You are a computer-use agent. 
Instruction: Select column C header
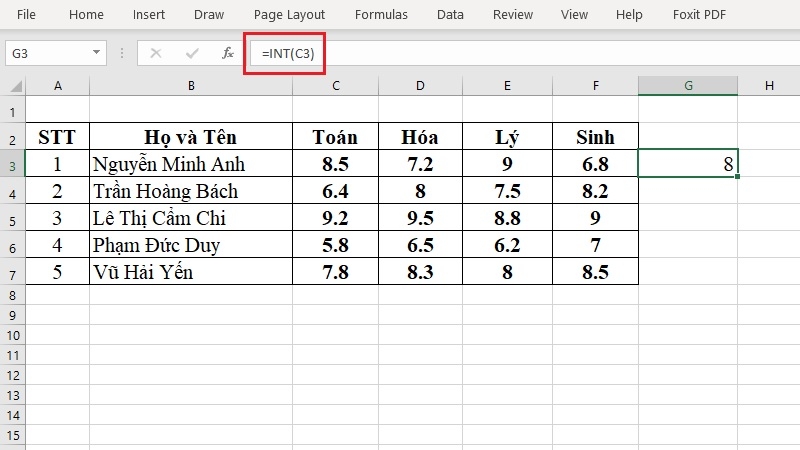[336, 86]
